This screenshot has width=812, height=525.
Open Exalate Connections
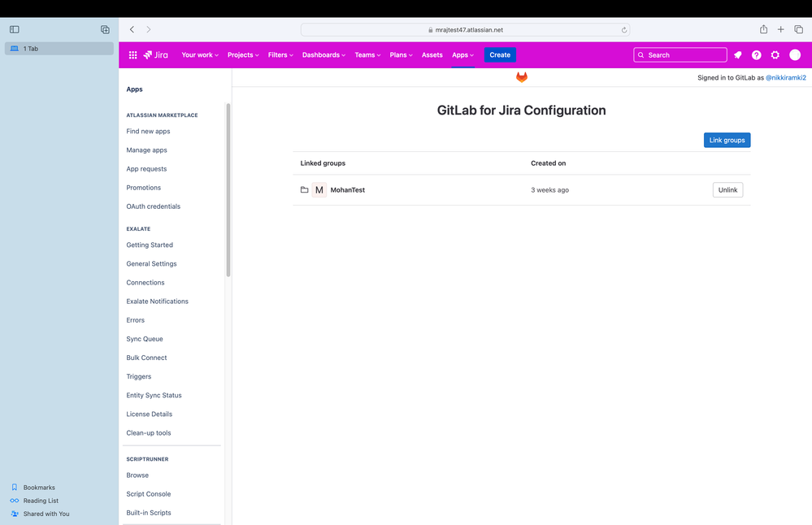[x=145, y=283]
